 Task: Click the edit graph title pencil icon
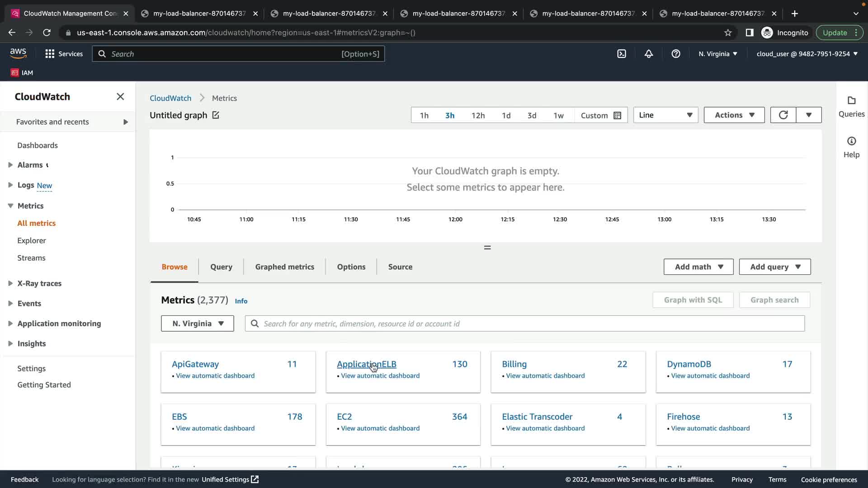click(216, 115)
